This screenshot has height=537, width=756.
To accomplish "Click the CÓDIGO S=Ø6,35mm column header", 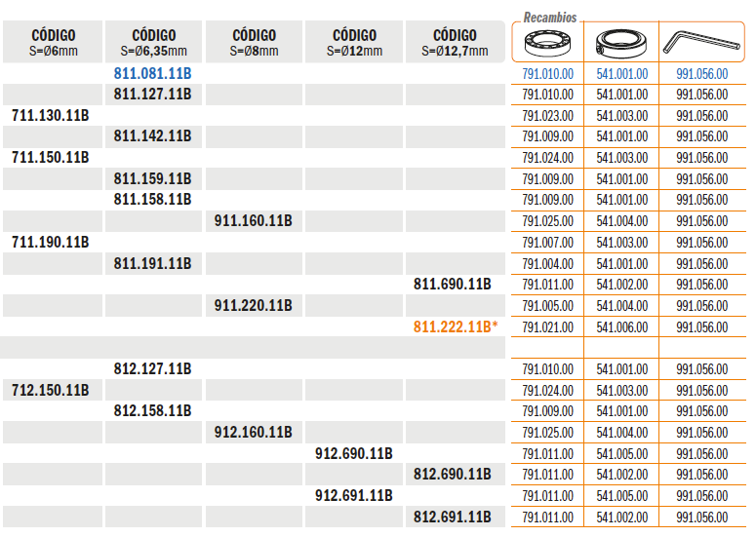I will tap(153, 42).
